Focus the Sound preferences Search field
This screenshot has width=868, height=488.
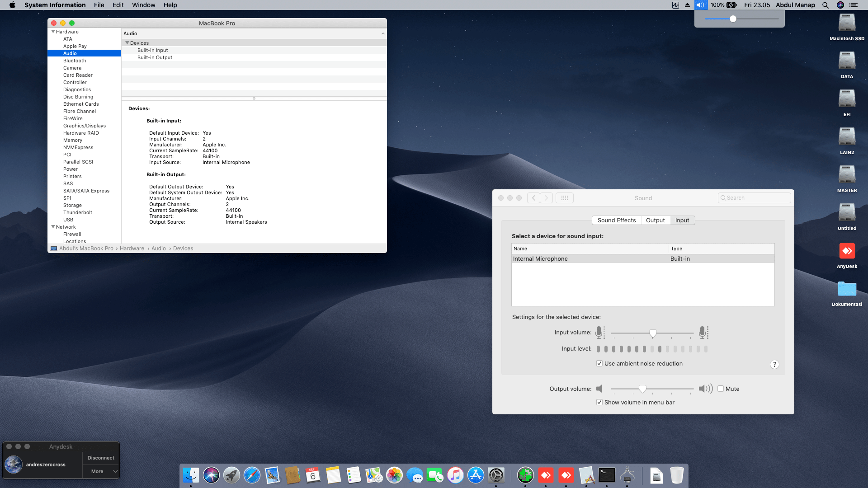754,198
